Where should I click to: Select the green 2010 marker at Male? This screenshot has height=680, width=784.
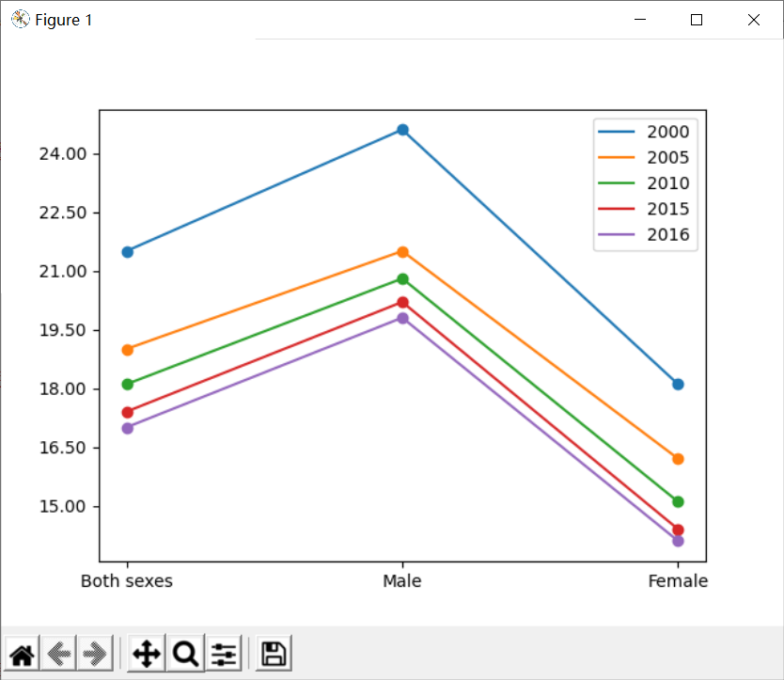pos(402,279)
